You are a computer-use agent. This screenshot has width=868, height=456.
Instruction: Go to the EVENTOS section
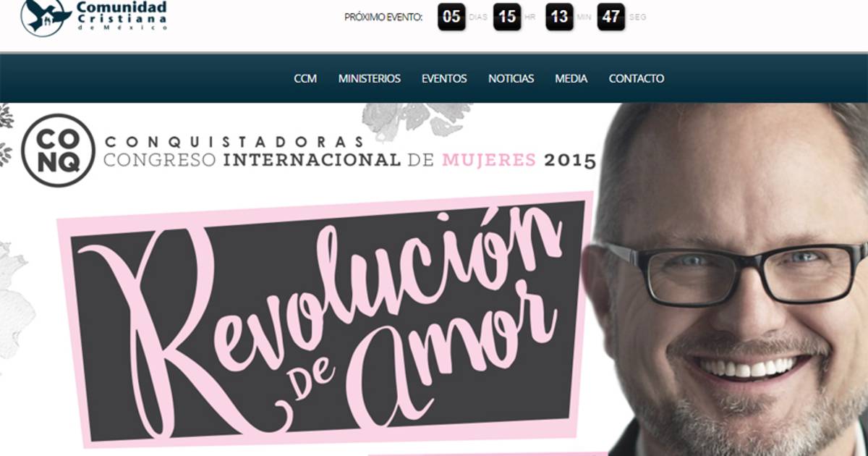[444, 78]
